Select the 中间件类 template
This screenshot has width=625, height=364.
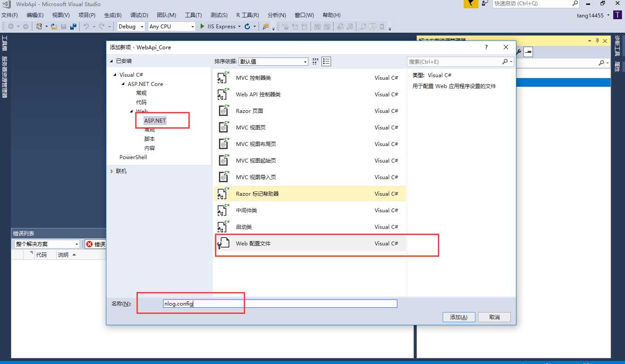coord(310,211)
